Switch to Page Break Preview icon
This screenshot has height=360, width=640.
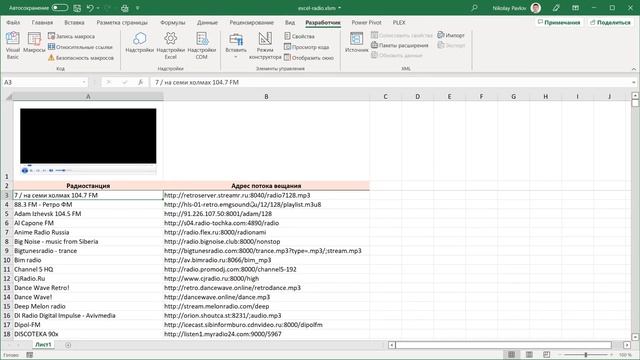pos(547,354)
